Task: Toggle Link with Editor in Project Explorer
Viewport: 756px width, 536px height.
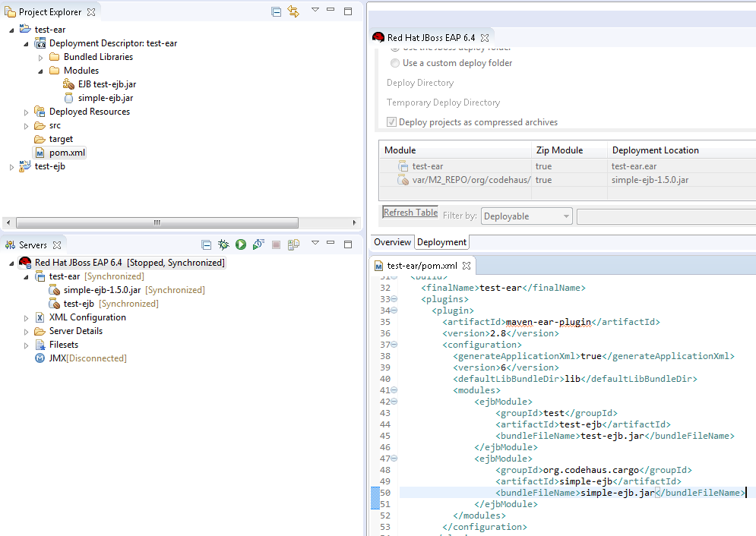Action: (293, 11)
